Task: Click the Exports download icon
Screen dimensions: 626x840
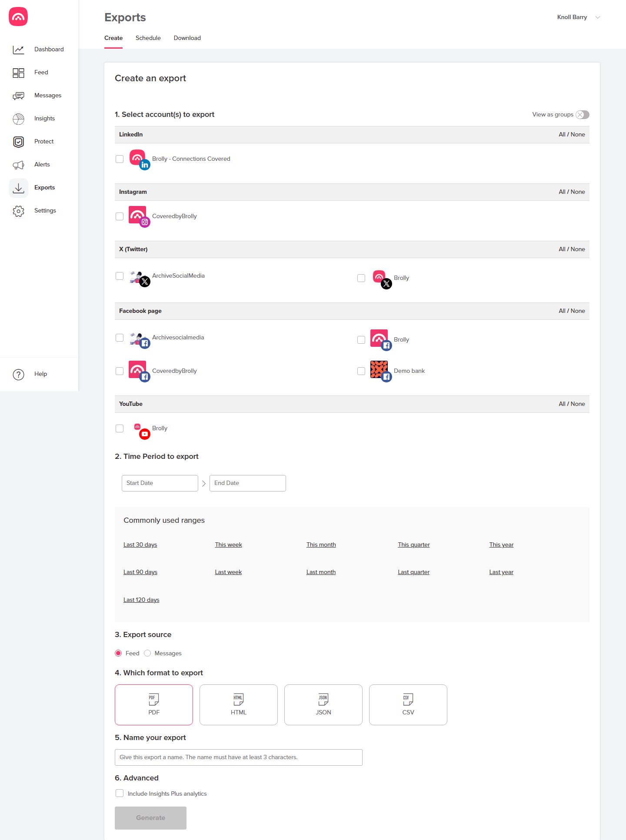Action: tap(18, 188)
